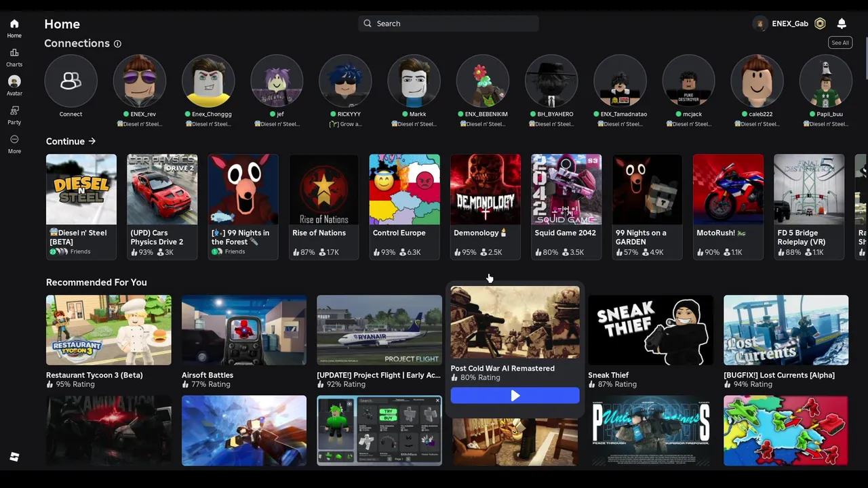Open Project Flight Ryanair thumbnail

(x=379, y=330)
